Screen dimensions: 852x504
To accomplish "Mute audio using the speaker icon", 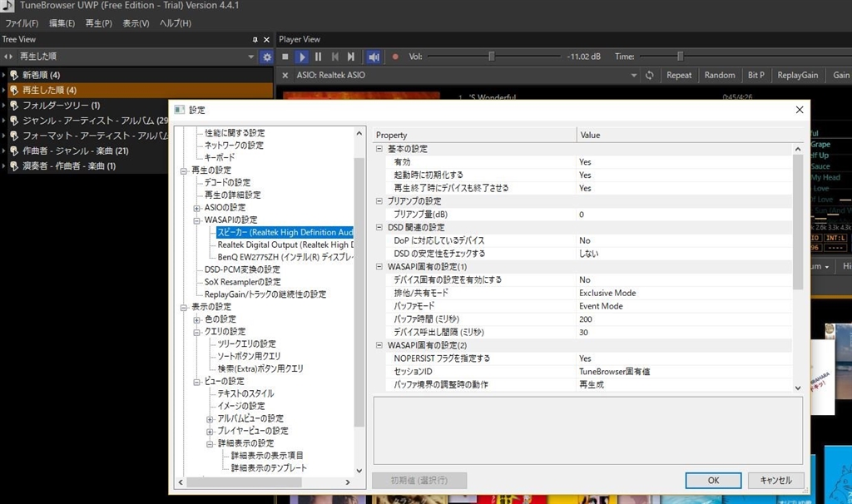I will tap(374, 57).
